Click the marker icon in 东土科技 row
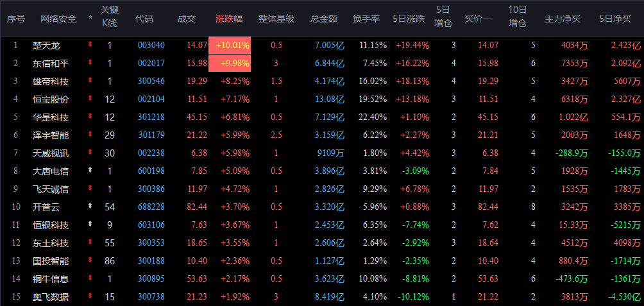This screenshot has width=644, height=306. point(90,242)
